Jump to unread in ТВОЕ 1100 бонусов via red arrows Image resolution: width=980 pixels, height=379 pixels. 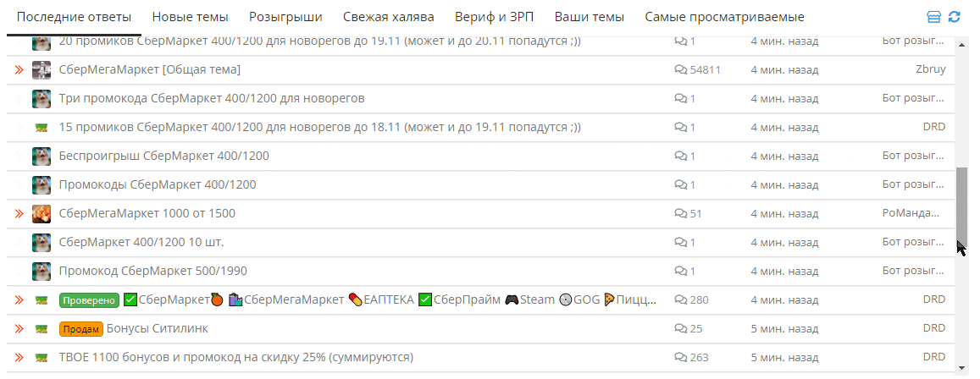click(19, 357)
